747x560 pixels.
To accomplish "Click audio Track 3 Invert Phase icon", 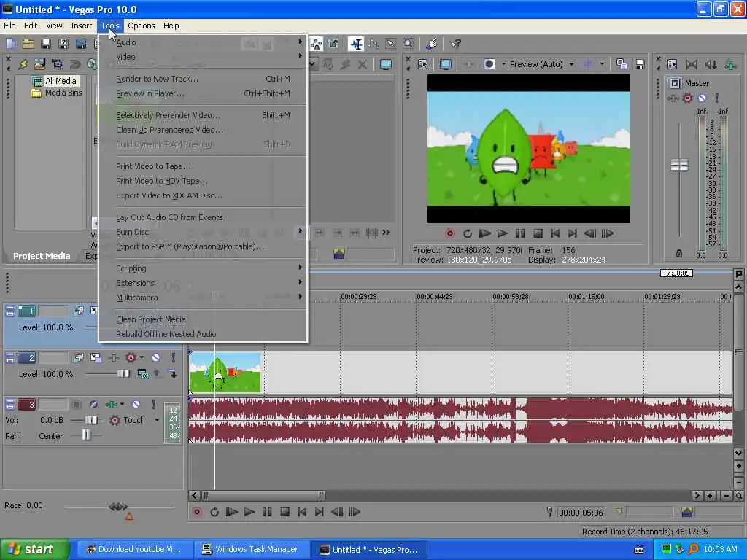I will coord(93,404).
